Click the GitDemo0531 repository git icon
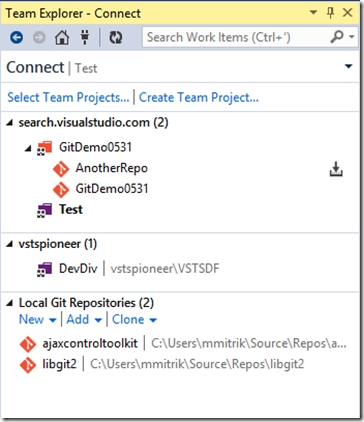The image size is (364, 422). 61,190
